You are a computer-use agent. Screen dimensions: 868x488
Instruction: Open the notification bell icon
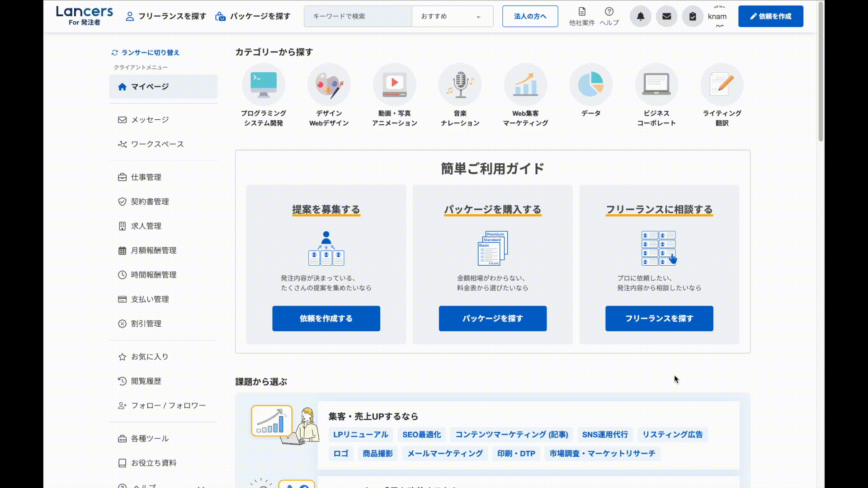click(x=640, y=16)
